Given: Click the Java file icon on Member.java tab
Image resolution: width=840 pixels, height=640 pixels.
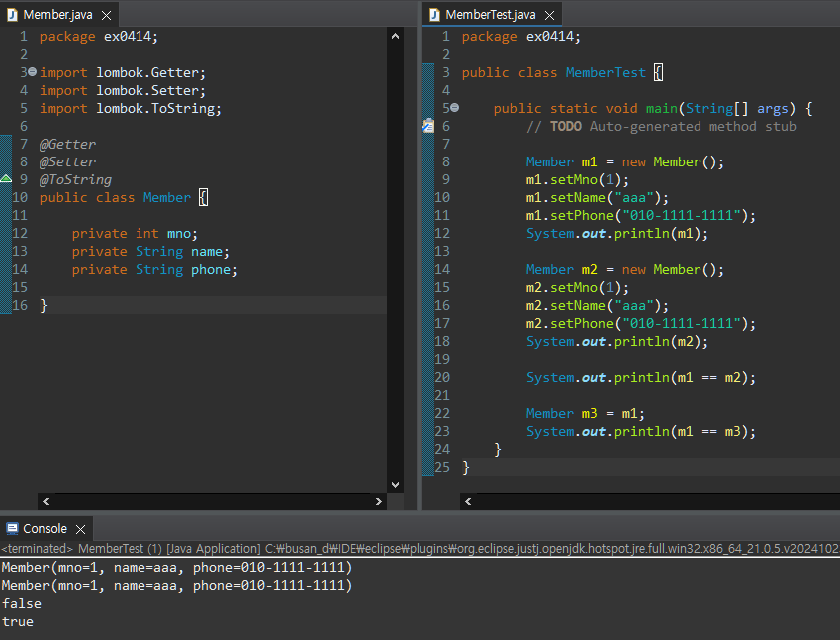Looking at the screenshot, I should point(12,15).
